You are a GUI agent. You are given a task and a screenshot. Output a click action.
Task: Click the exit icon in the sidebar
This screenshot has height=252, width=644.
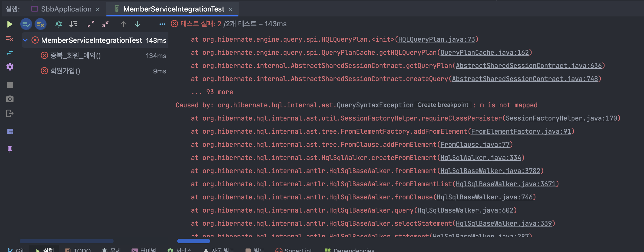click(10, 113)
